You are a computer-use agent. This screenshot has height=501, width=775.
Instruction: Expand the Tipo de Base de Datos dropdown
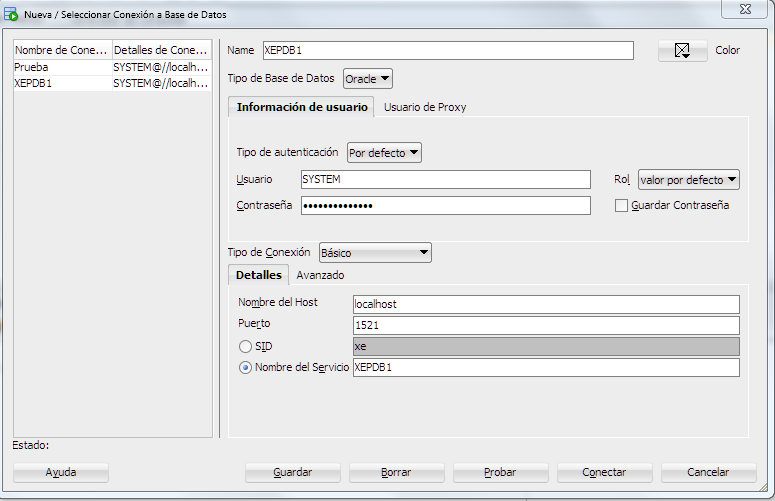point(367,78)
